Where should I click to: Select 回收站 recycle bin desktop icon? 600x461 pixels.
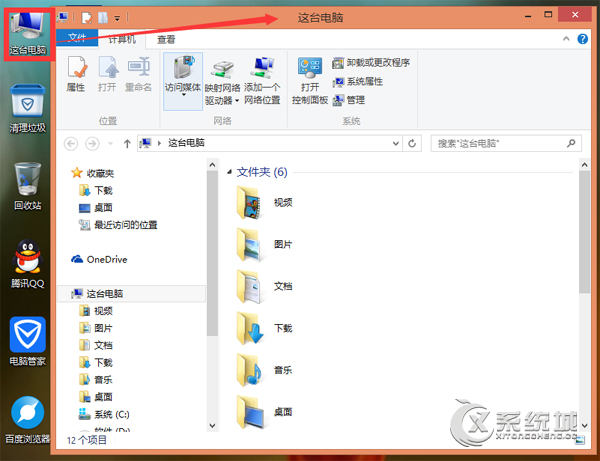pos(28,186)
